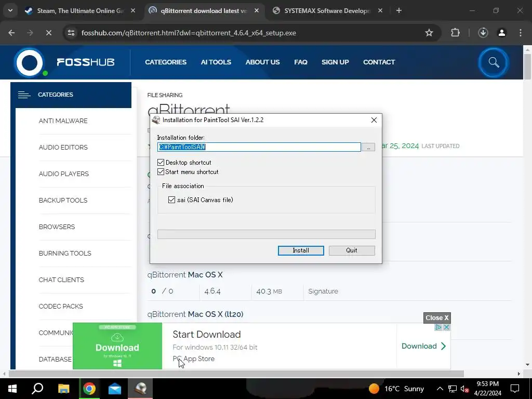The height and width of the screenshot is (399, 532).
Task: Click the AdChoices icon on ad
Action: (438, 327)
